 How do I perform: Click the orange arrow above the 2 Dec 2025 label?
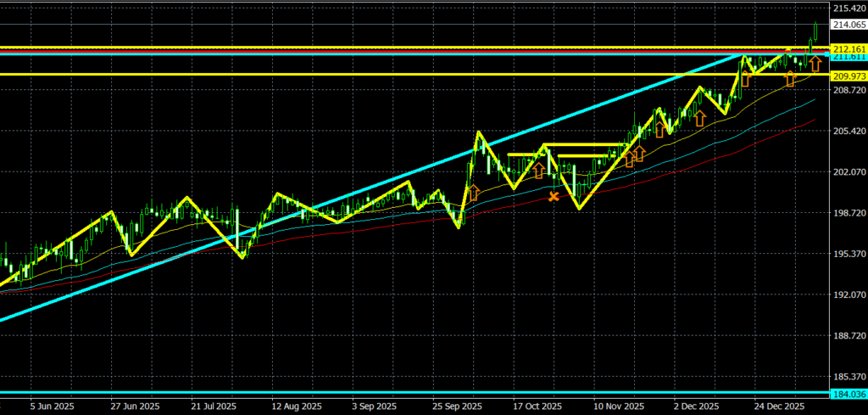coord(699,119)
